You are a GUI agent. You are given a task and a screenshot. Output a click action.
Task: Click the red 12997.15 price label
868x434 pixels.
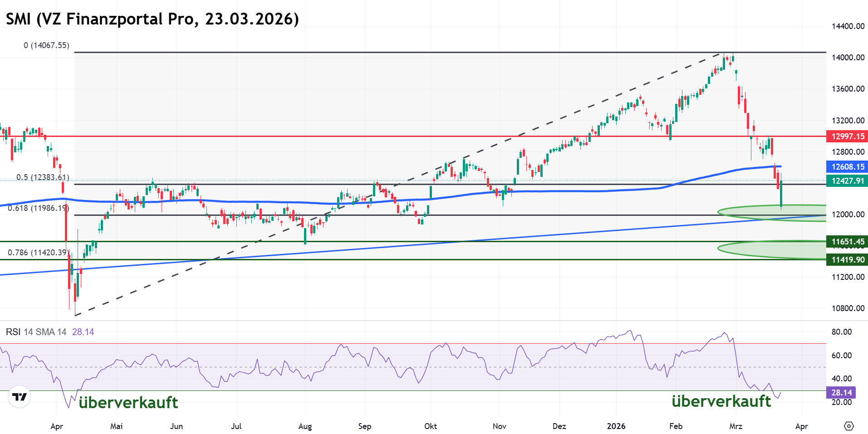click(847, 137)
